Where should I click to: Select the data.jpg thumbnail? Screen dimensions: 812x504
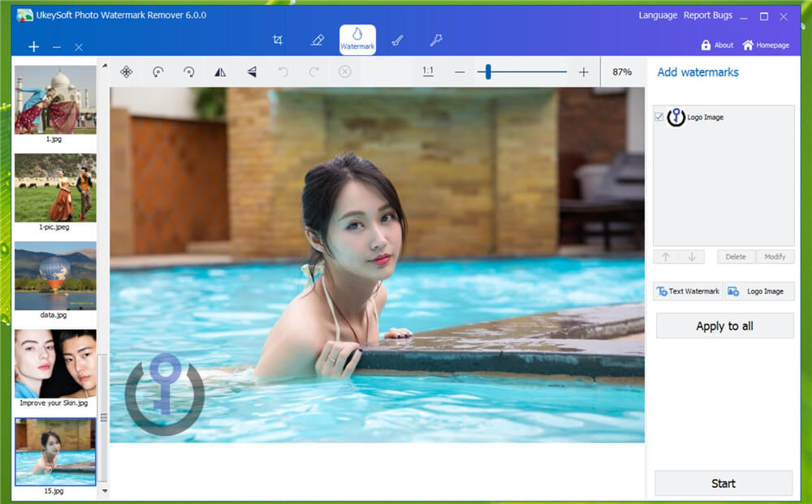click(x=55, y=276)
